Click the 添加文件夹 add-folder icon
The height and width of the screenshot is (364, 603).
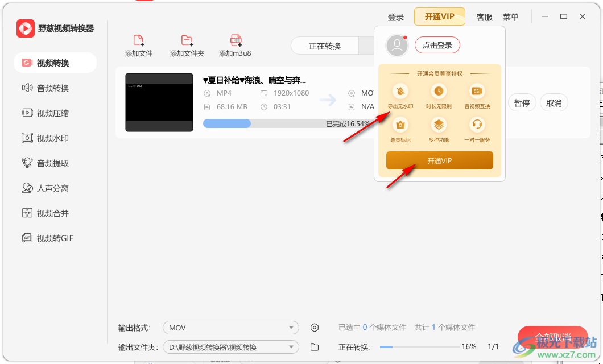tap(187, 40)
